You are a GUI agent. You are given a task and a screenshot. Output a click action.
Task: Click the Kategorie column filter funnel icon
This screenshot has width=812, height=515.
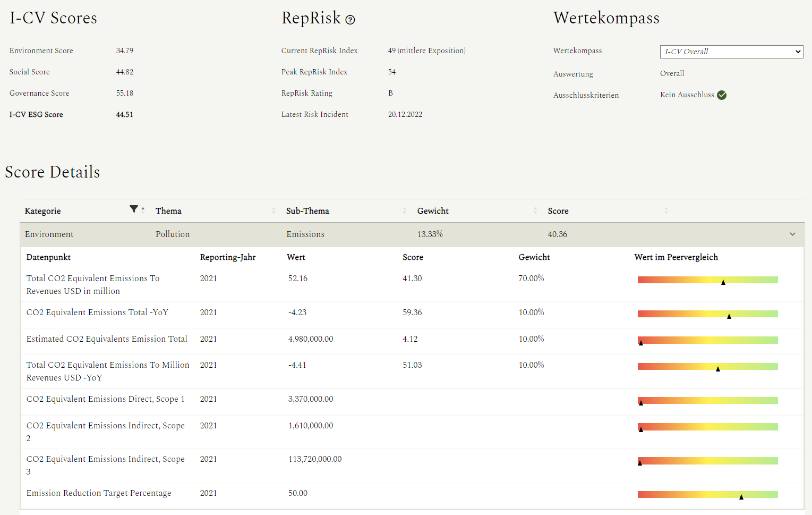[x=134, y=209]
